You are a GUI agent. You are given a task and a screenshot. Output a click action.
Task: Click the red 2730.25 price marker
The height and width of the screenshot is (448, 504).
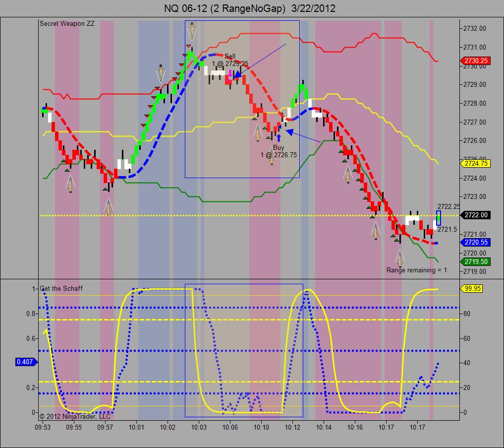[x=476, y=61]
